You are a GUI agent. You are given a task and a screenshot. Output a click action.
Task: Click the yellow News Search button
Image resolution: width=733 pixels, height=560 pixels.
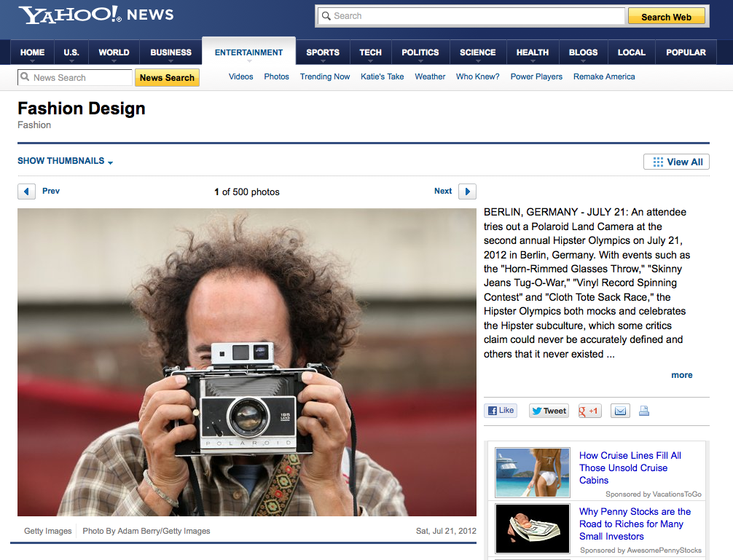point(167,77)
